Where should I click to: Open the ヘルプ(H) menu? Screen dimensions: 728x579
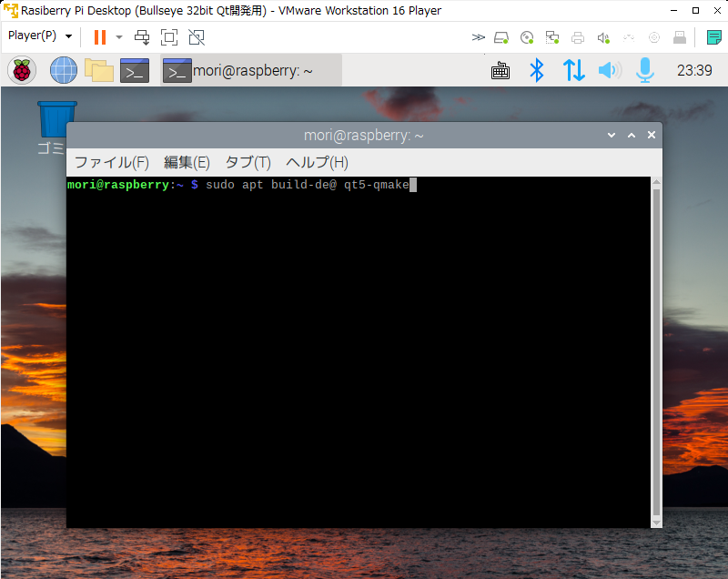tap(317, 163)
